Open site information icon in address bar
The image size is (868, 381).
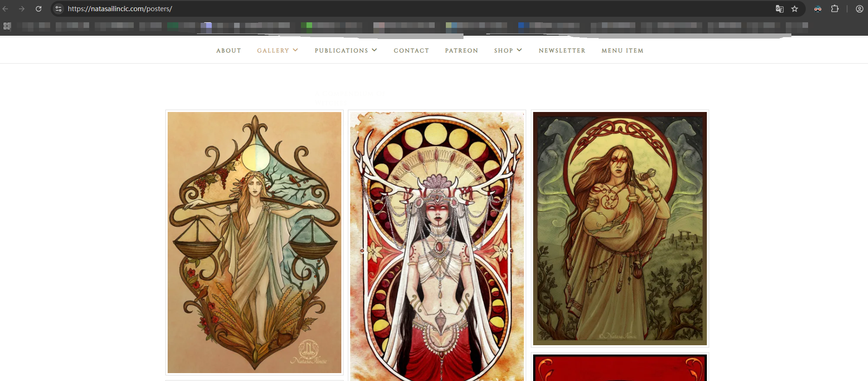click(59, 9)
